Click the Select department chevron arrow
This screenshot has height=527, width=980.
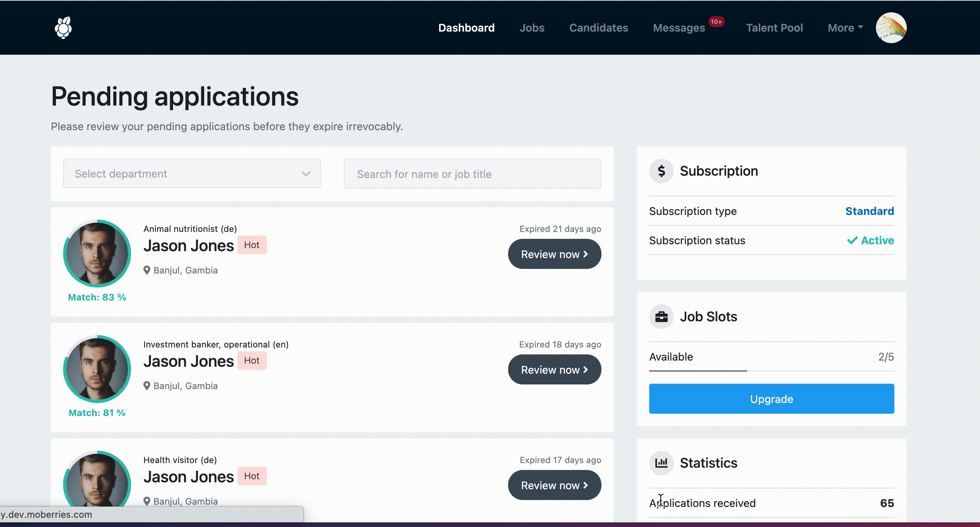point(306,174)
